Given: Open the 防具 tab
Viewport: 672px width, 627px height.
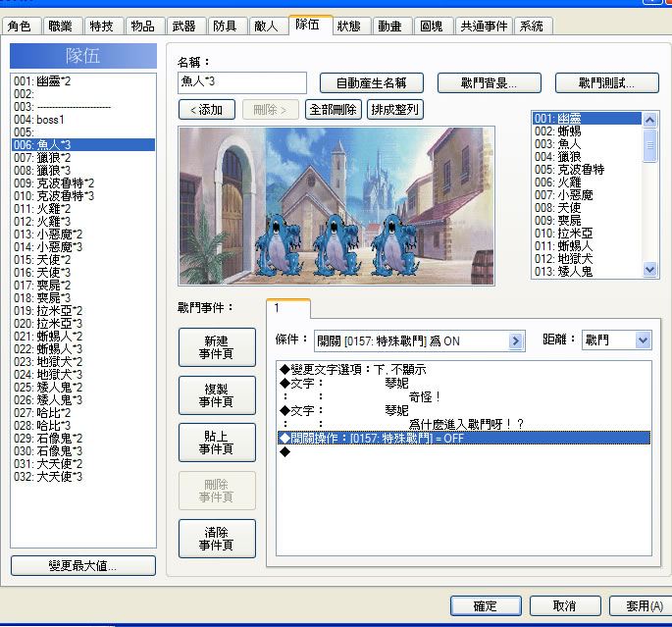Looking at the screenshot, I should click(x=228, y=26).
